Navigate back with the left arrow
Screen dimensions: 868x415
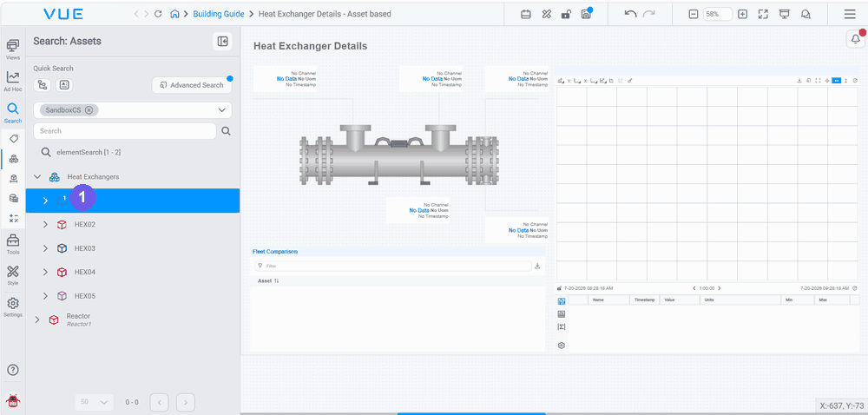tap(137, 14)
